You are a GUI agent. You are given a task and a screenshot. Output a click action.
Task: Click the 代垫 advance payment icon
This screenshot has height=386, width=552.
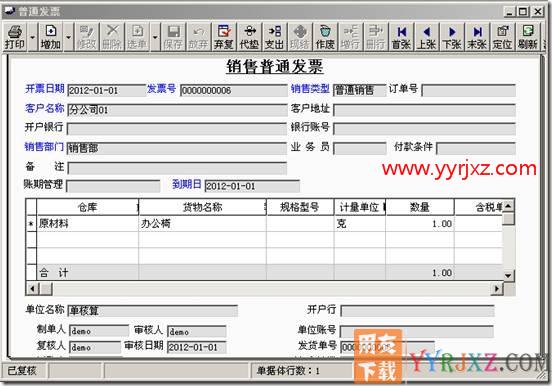249,37
